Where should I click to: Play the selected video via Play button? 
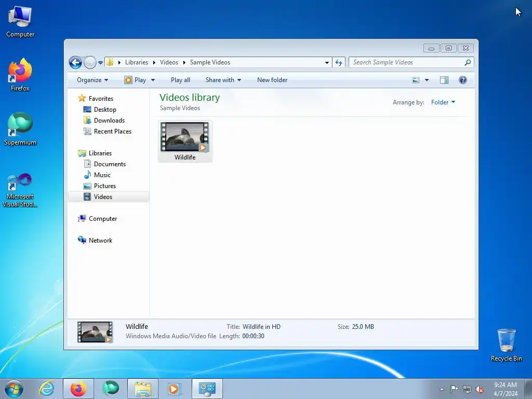136,80
